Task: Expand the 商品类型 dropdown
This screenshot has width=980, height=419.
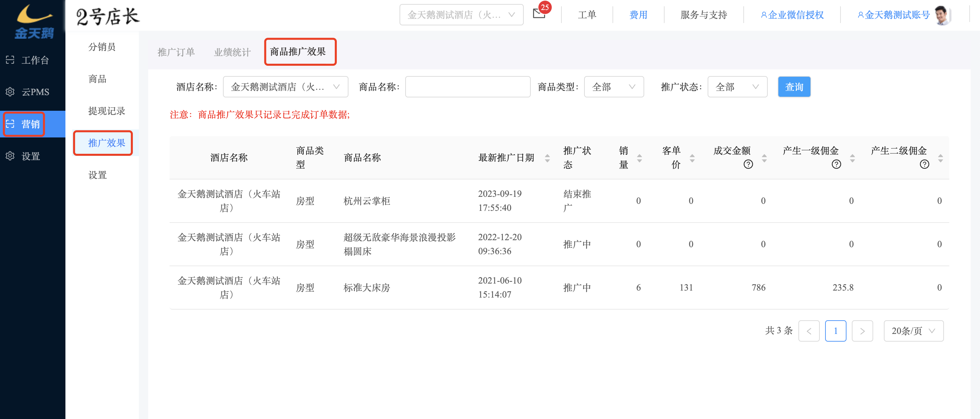Action: coord(614,87)
